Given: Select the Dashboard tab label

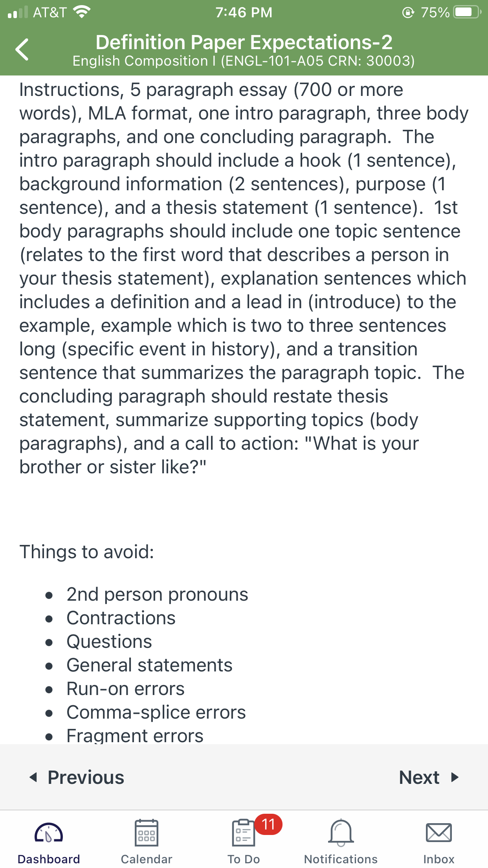Looking at the screenshot, I should point(49,859).
